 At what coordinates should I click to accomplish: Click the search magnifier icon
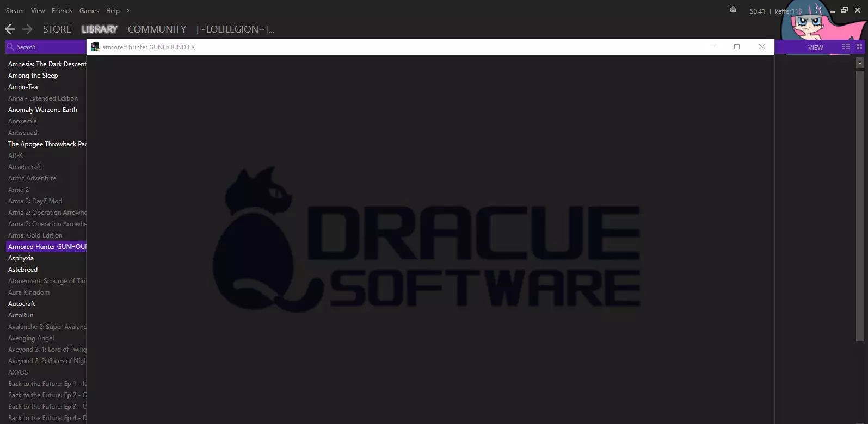point(10,47)
